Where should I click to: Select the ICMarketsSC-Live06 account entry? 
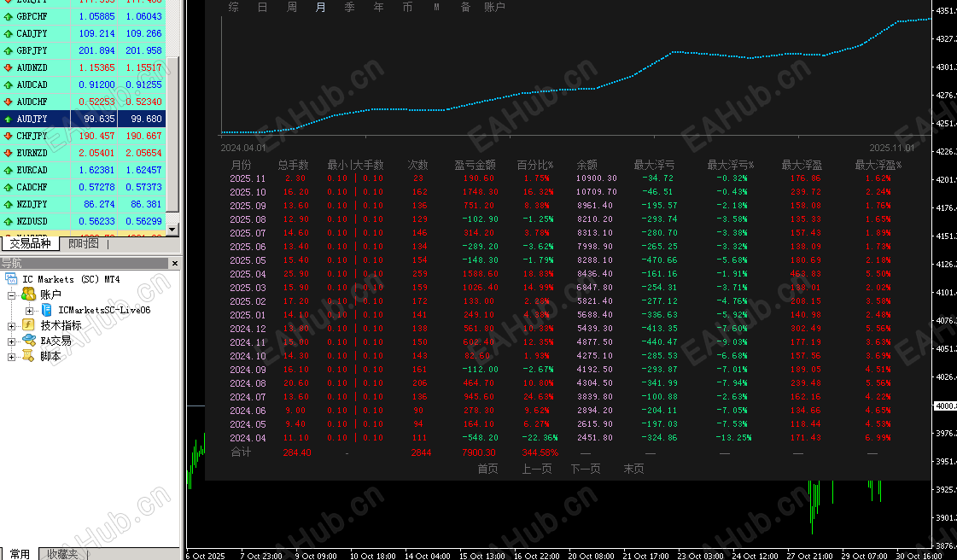tap(104, 310)
